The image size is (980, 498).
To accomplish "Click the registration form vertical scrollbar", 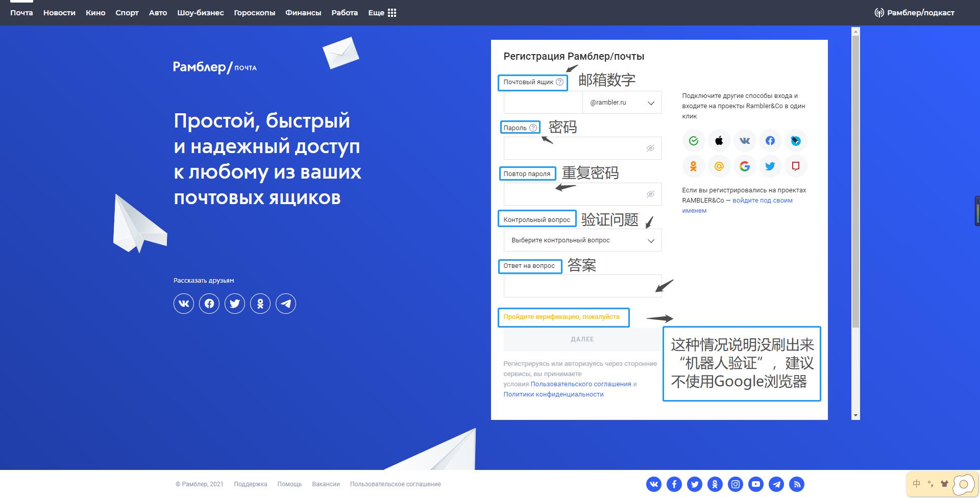I will tap(855, 179).
